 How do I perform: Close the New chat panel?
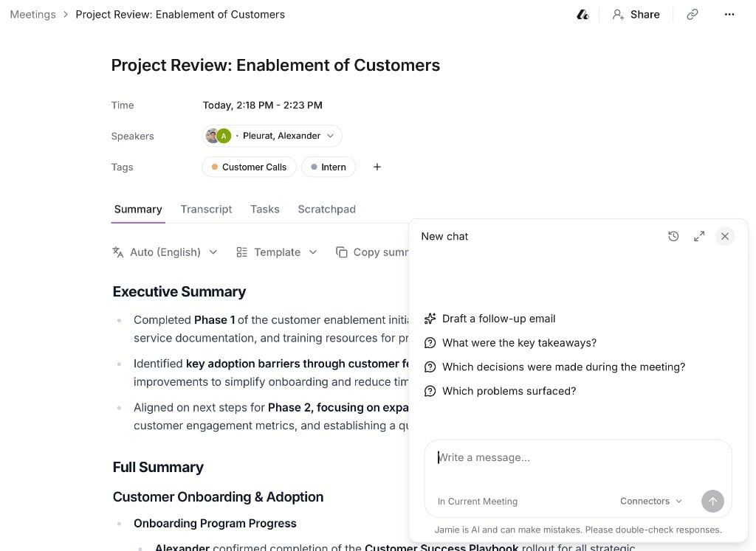pos(724,236)
